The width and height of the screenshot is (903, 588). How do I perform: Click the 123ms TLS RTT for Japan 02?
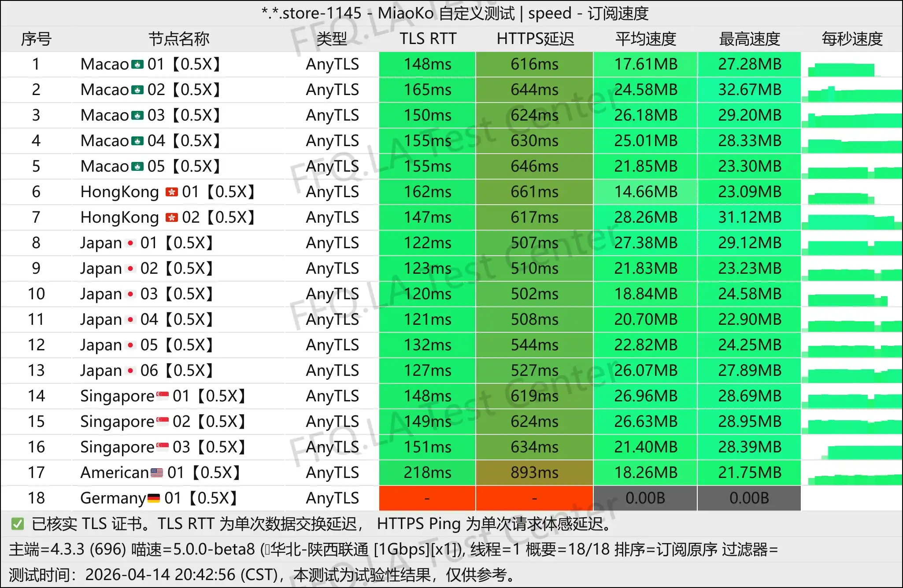(x=427, y=269)
